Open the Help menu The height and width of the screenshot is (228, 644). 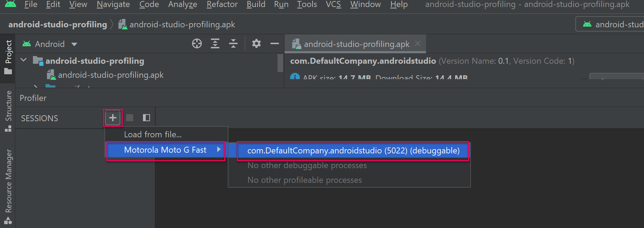(399, 5)
